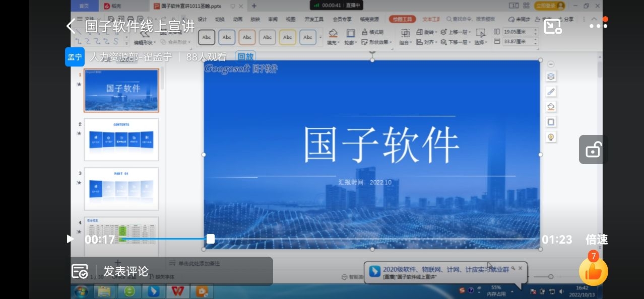Tap the back arrow beside the video title
The image size is (644, 299).
click(71, 26)
